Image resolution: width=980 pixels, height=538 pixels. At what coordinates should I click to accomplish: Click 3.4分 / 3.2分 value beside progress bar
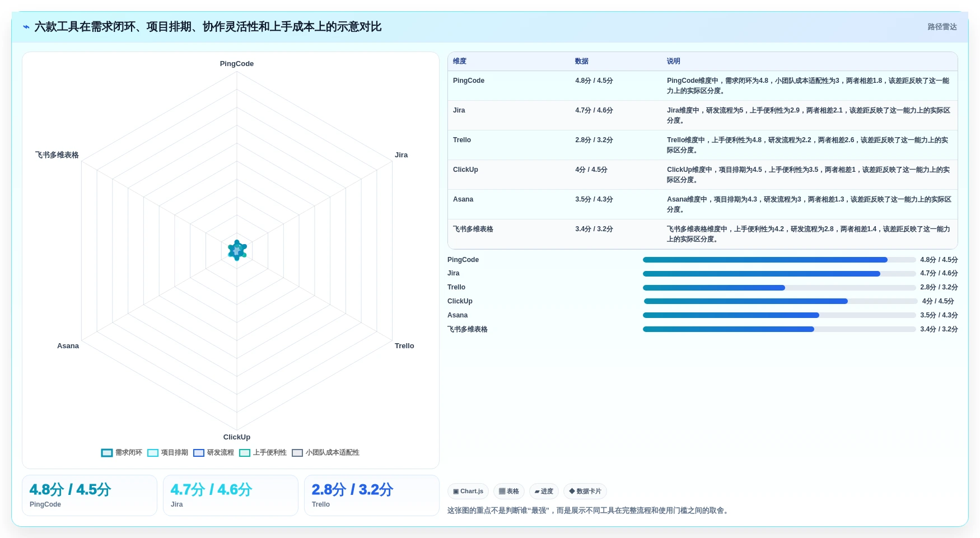tap(939, 329)
